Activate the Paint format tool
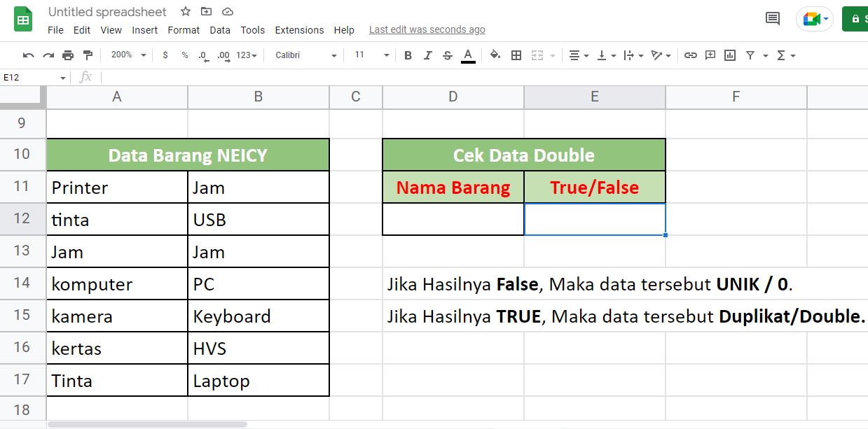The image size is (868, 429). point(88,55)
